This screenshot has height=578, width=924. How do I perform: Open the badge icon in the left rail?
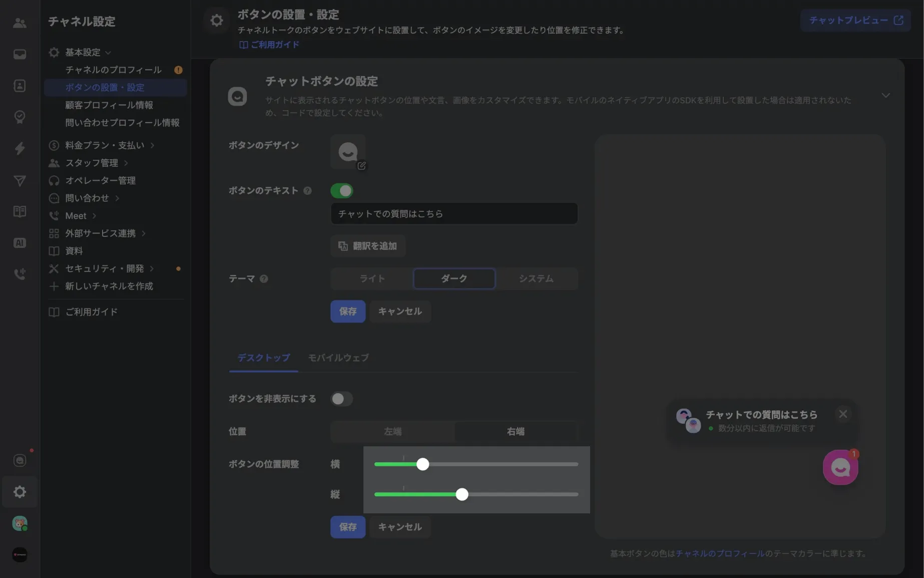[x=20, y=117]
